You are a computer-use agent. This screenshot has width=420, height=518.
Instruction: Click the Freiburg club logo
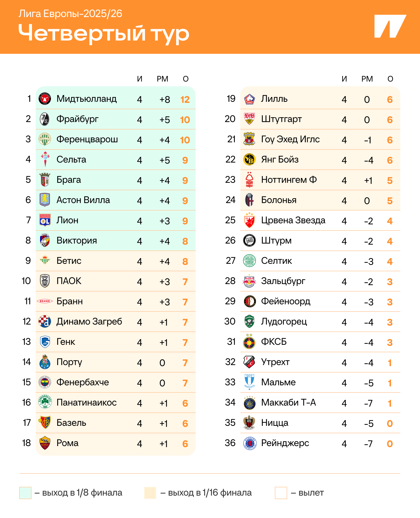click(x=45, y=119)
